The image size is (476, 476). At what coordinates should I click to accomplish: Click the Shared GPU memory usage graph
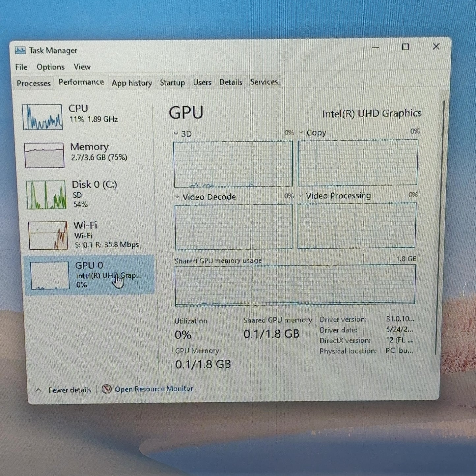point(295,285)
